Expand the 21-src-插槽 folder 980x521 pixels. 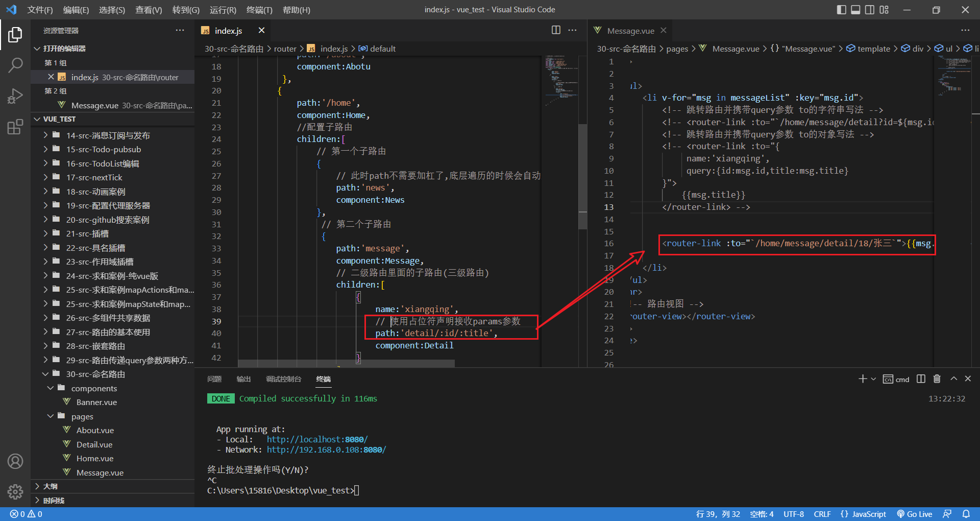pos(112,233)
